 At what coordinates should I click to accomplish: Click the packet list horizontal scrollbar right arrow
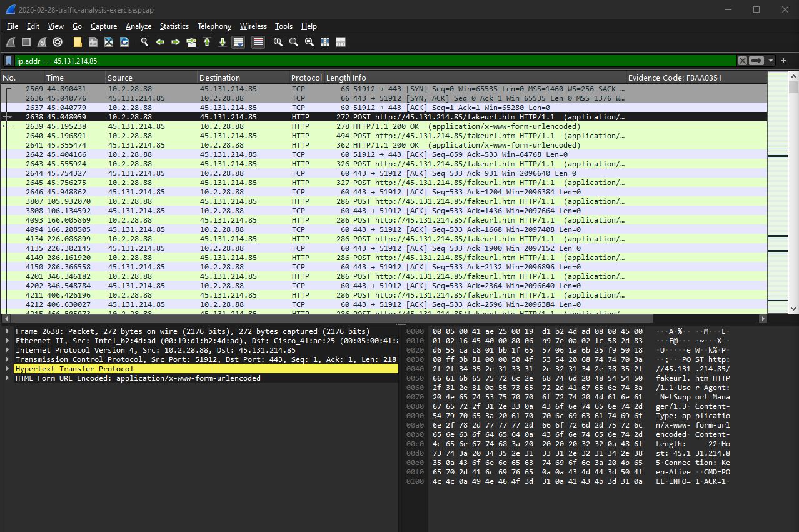click(763, 318)
